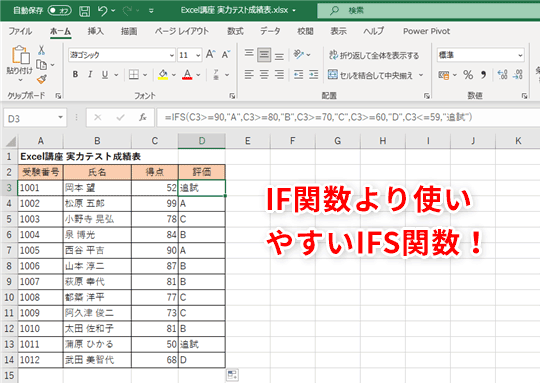This screenshot has height=383, width=540.
Task: Click the Cut scissors icon
Action: click(41, 50)
